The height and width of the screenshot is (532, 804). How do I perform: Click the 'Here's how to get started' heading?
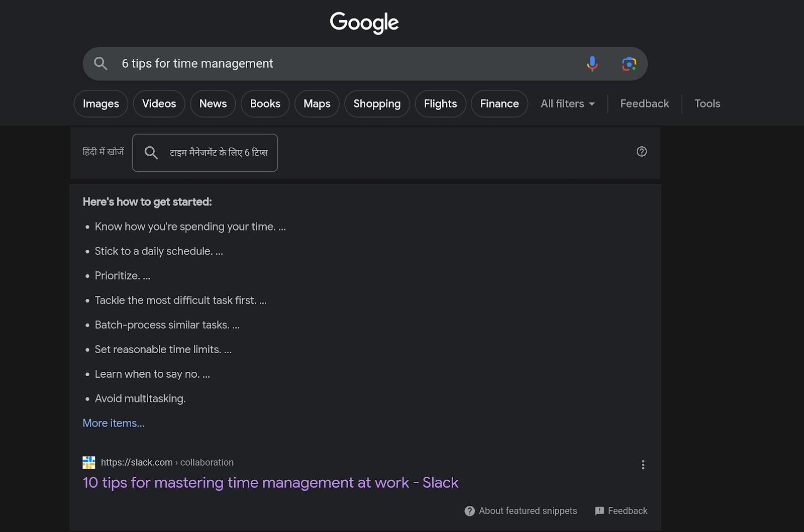pos(147,202)
